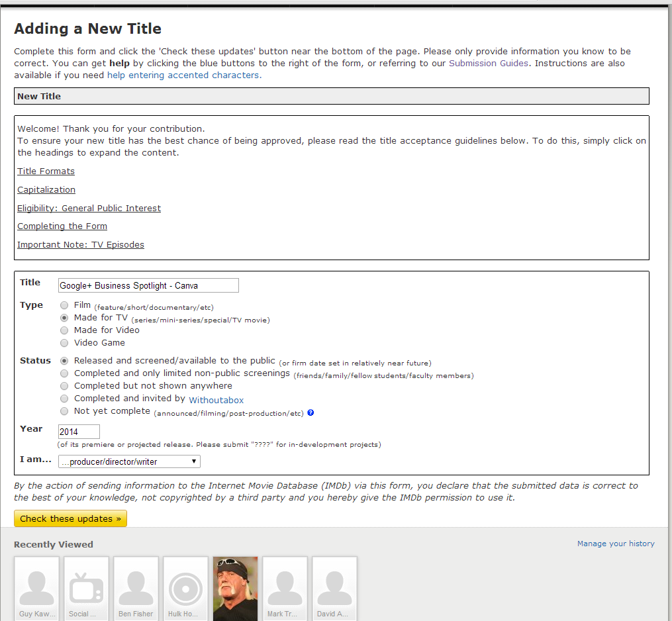Screen dimensions: 672x621
Task: Expand 'Eligibility: General Public Interest' section
Action: click(89, 209)
